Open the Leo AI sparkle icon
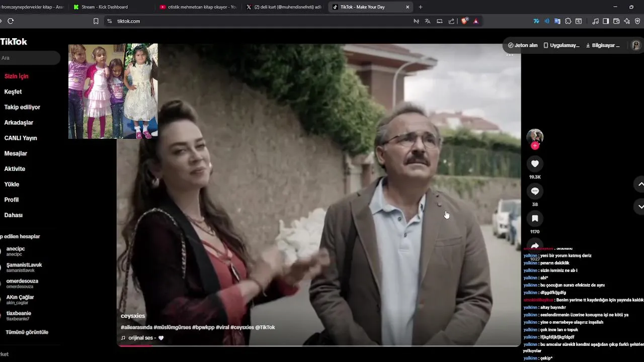The width and height of the screenshot is (644, 362). point(627,21)
